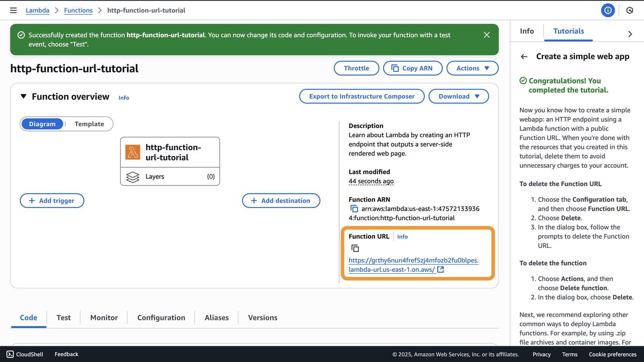
Task: Switch to Template view
Action: pos(89,124)
